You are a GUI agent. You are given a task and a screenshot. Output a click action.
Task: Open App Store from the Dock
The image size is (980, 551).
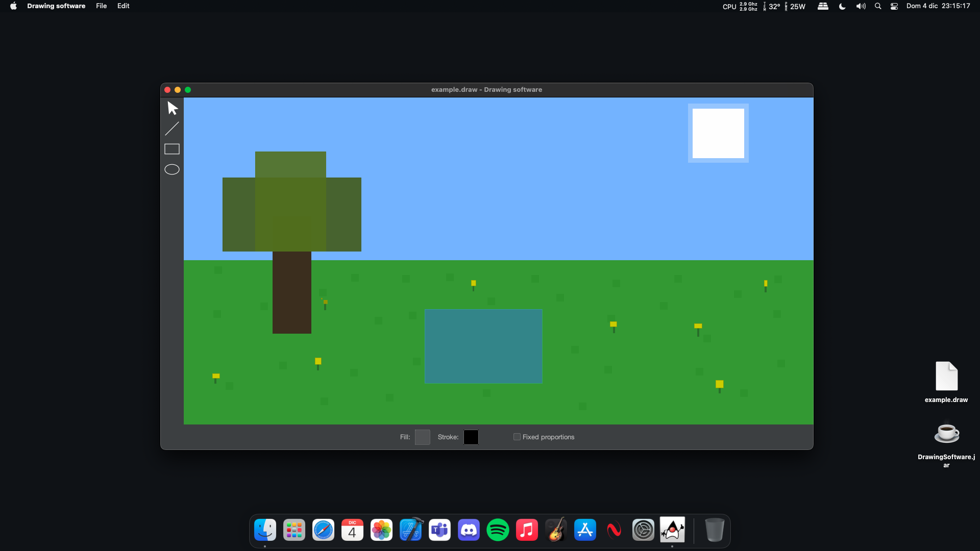(x=585, y=530)
